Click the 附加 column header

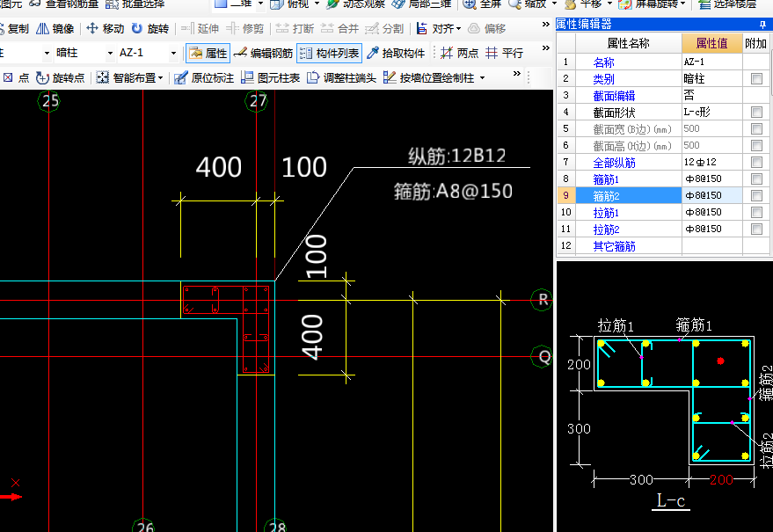[755, 43]
